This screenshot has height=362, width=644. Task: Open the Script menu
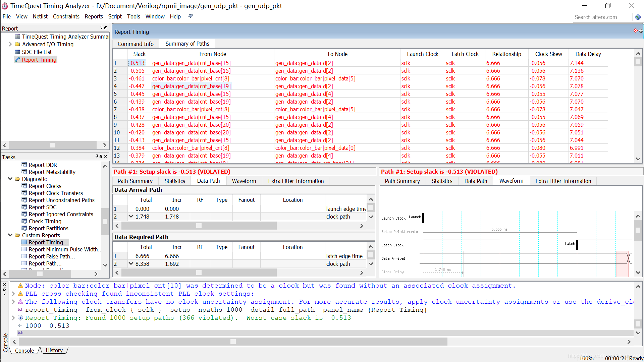[115, 16]
